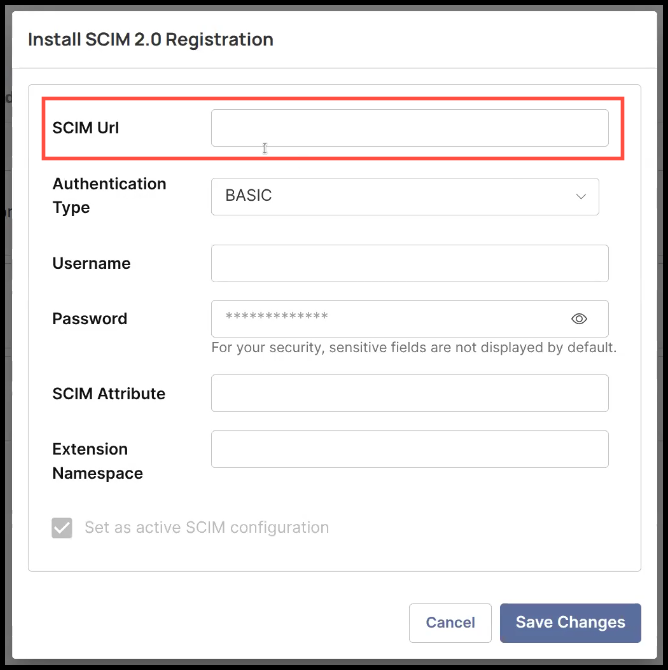This screenshot has height=670, width=668.
Task: Click the SCIM Url text field
Action: (x=409, y=128)
